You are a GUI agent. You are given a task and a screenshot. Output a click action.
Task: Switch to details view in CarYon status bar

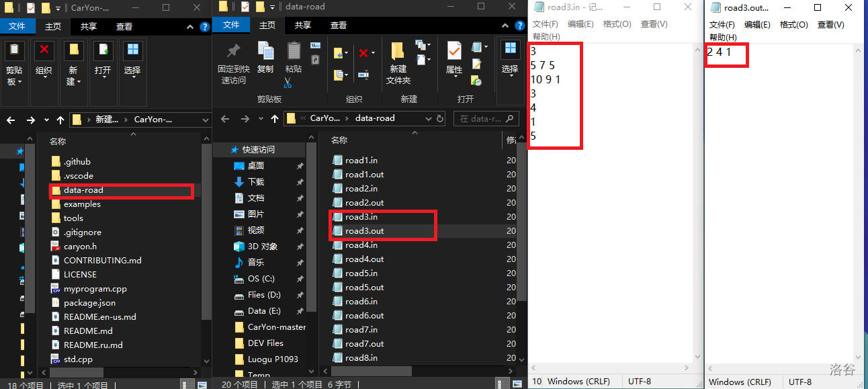click(186, 384)
